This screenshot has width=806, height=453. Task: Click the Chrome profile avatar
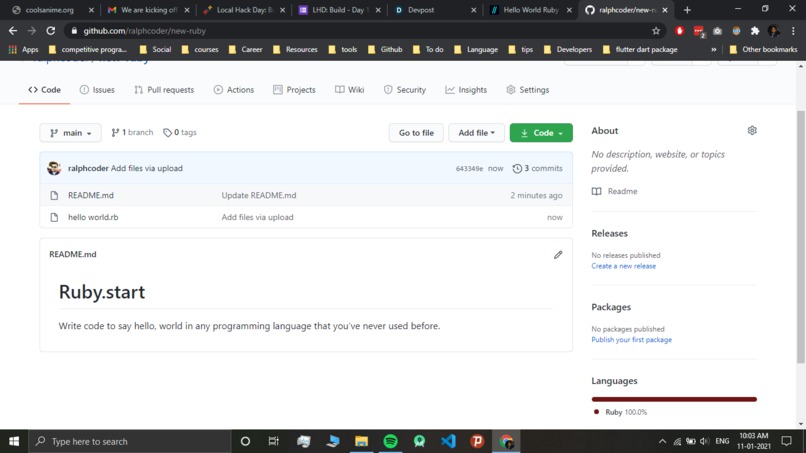[774, 31]
